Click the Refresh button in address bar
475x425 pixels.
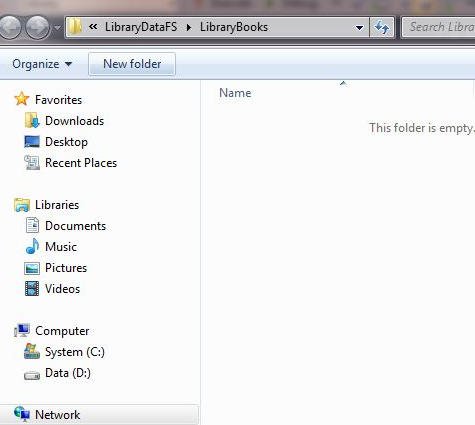(382, 27)
